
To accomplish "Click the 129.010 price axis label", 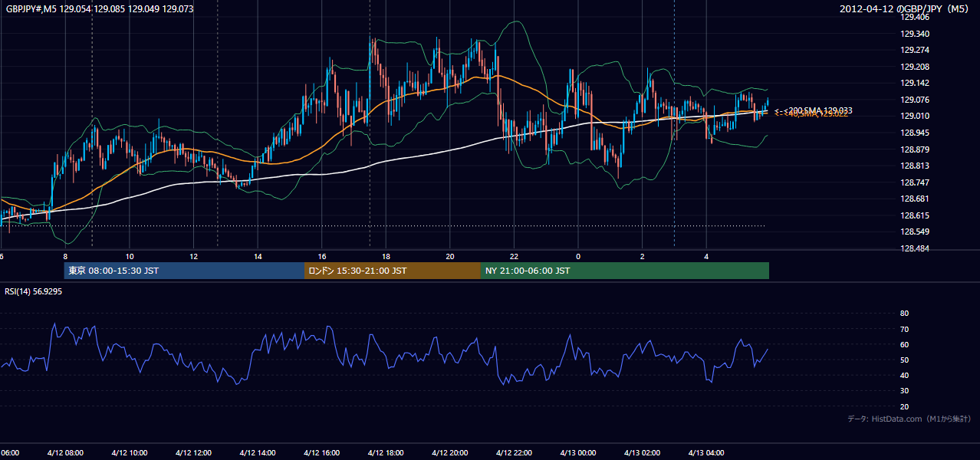I will [915, 117].
